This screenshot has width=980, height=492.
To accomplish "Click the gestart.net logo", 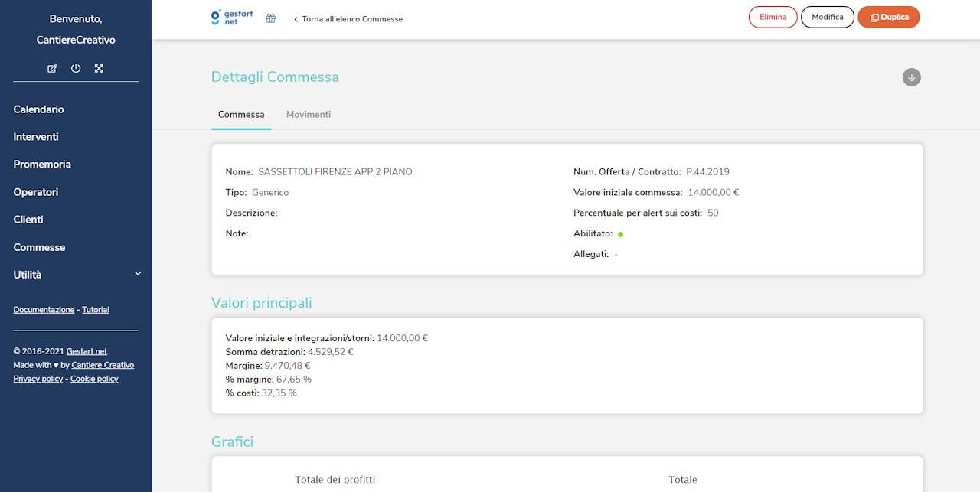I will click(232, 18).
